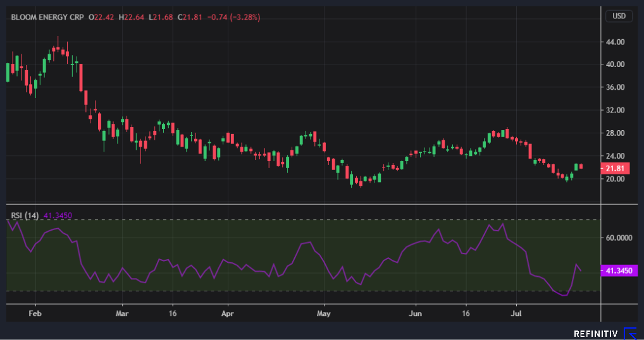Click the REFINITIV brand text
Screen dimensions: 644x340
pos(595,334)
